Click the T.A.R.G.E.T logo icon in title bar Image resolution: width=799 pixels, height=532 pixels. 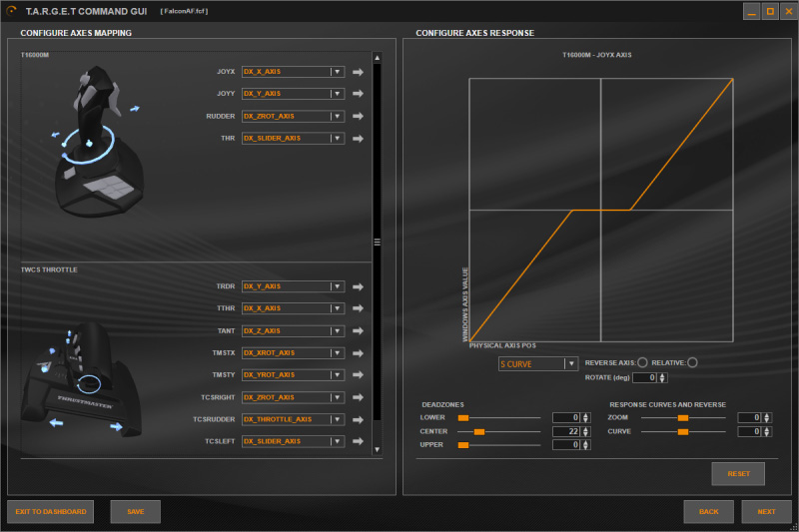(11, 11)
